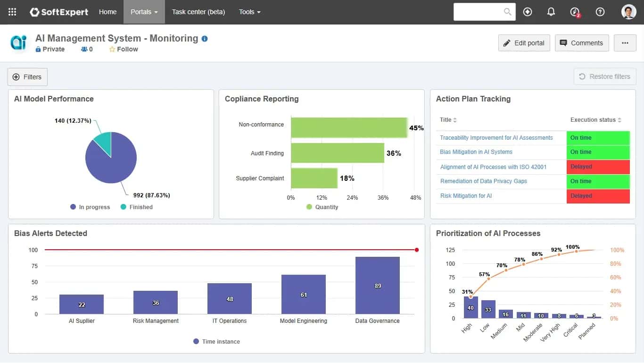This screenshot has height=363, width=644.
Task: Click the Edit portal button
Action: pyautogui.click(x=524, y=43)
